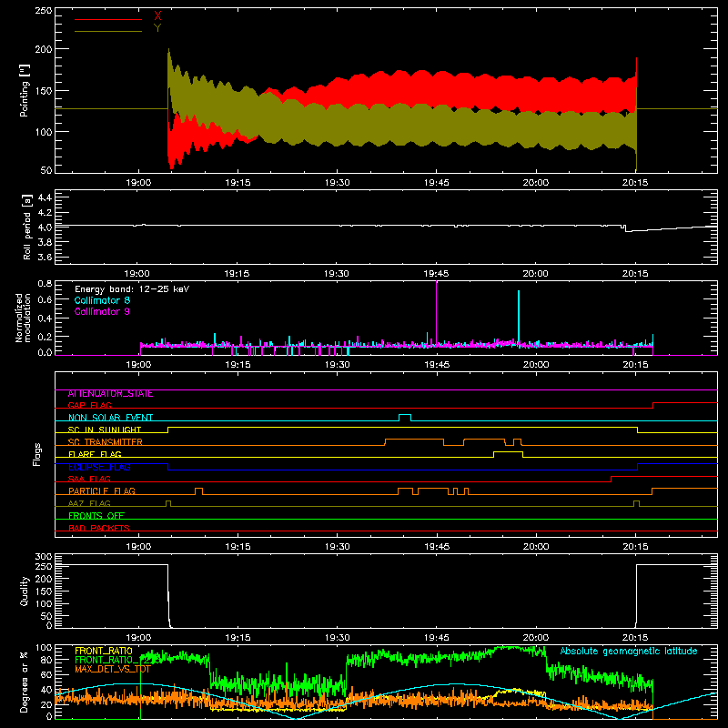
Task: Click the red X legend line sample
Action: tap(108, 19)
